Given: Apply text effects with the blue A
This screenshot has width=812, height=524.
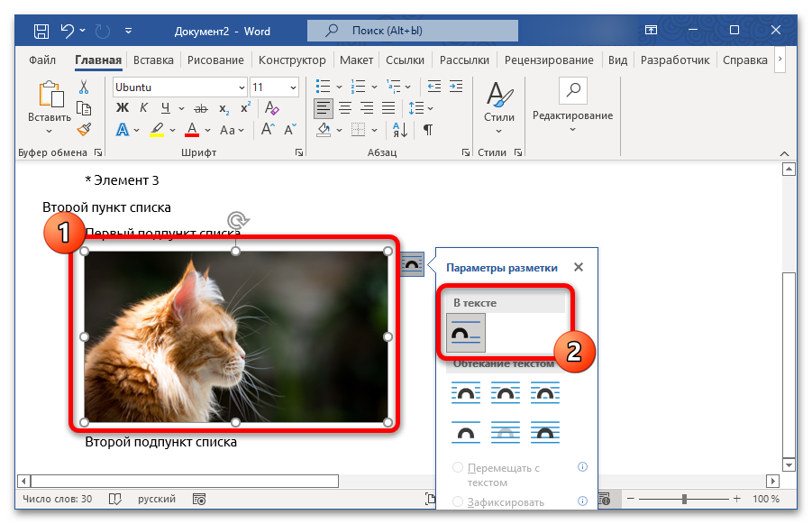Looking at the screenshot, I should click(x=123, y=130).
